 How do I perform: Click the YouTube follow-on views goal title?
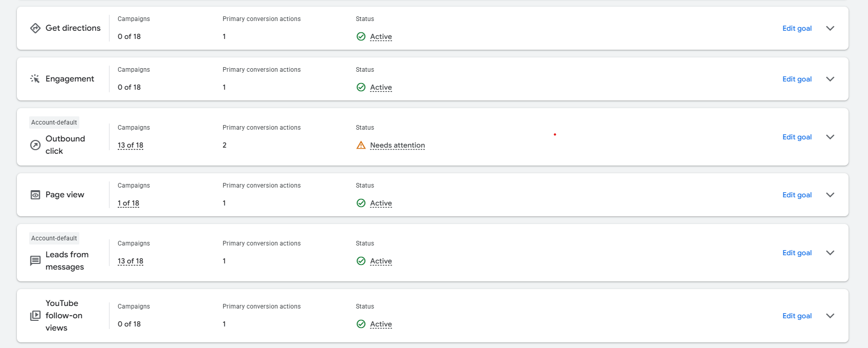pos(64,315)
